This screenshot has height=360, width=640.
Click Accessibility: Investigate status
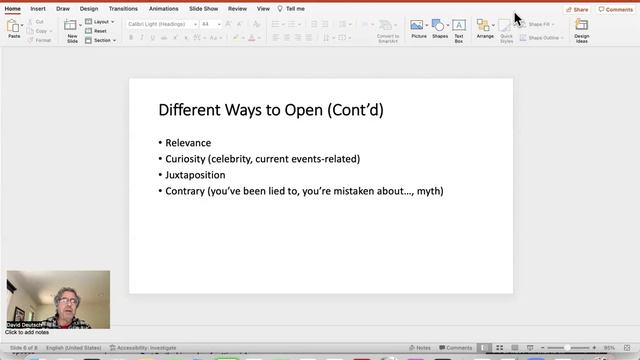(143, 348)
